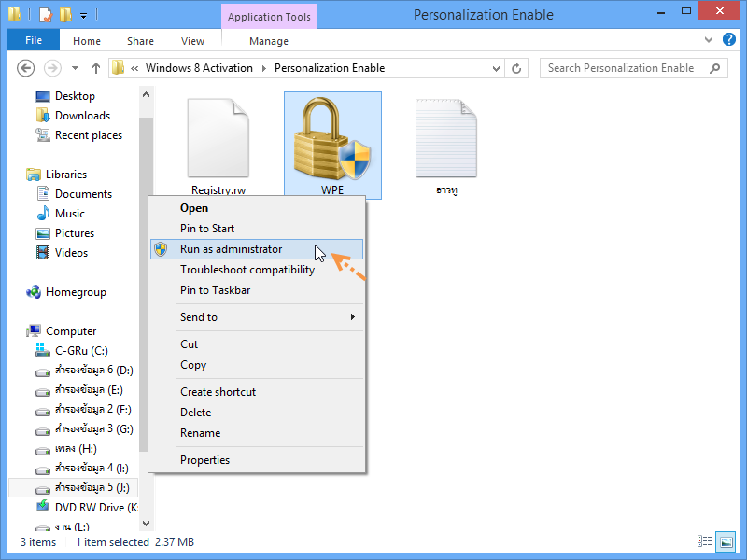Image resolution: width=747 pixels, height=560 pixels.
Task: Switch to large icons view in status bar
Action: [x=726, y=541]
